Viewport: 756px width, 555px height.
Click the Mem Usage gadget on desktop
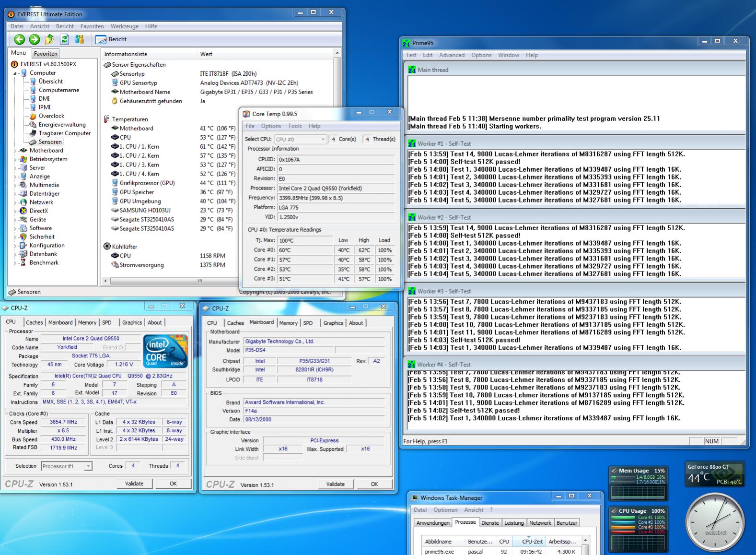(x=638, y=484)
